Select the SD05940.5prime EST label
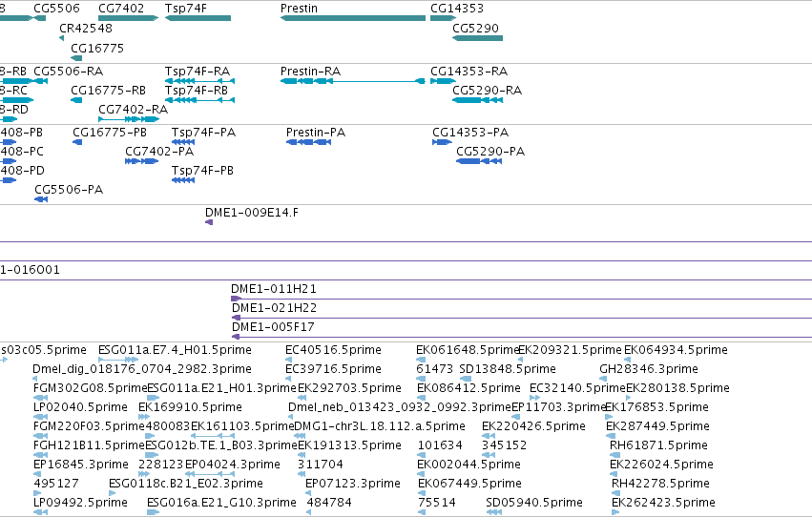This screenshot has width=812, height=517. pos(534,503)
